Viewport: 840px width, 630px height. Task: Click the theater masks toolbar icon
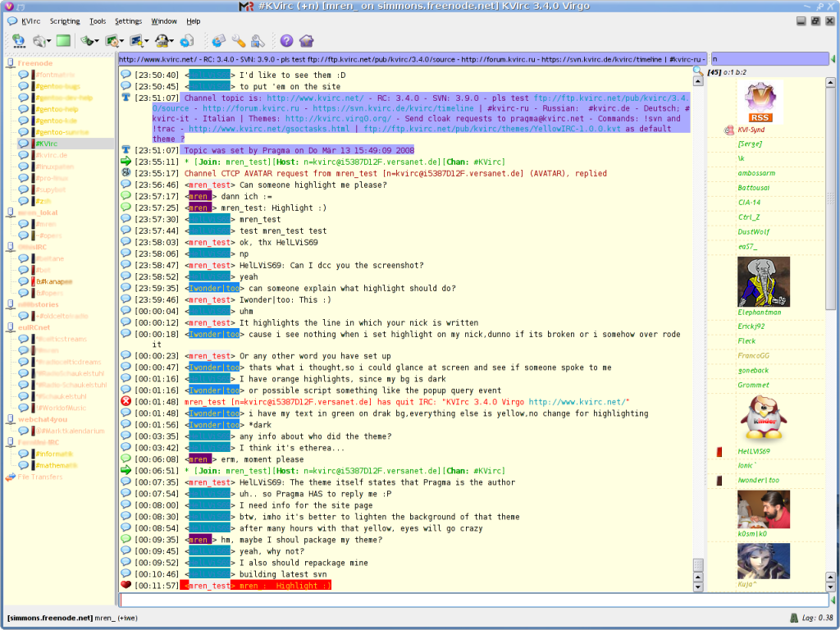point(86,41)
